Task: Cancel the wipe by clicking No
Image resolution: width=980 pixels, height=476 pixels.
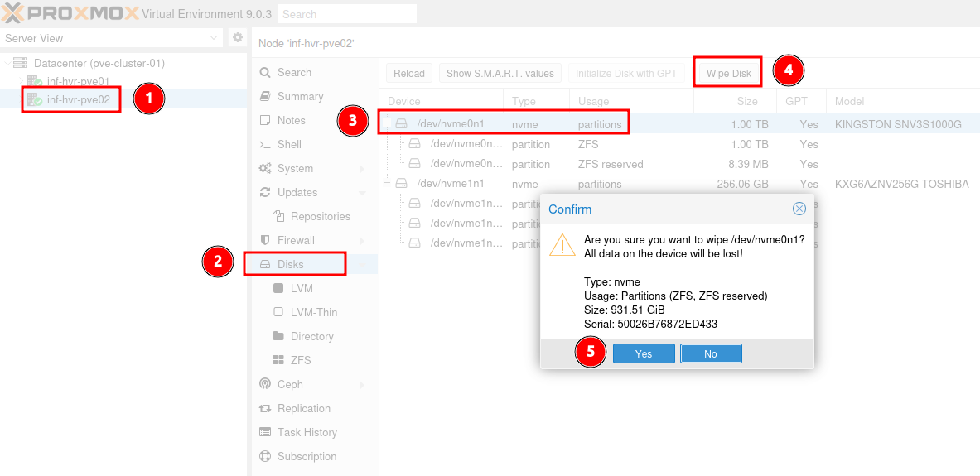Action: (711, 353)
